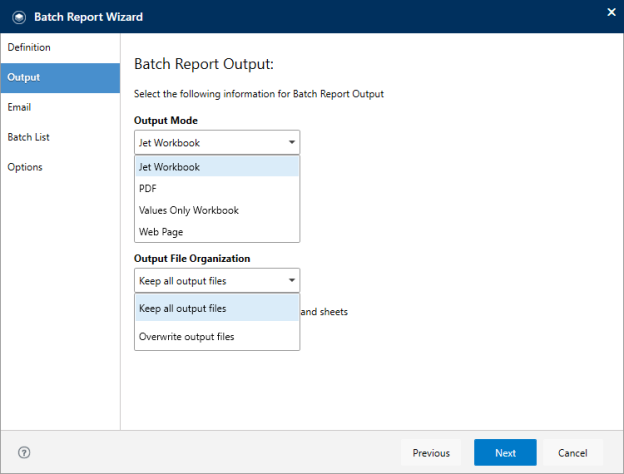Choose Web Page output mode

(217, 232)
